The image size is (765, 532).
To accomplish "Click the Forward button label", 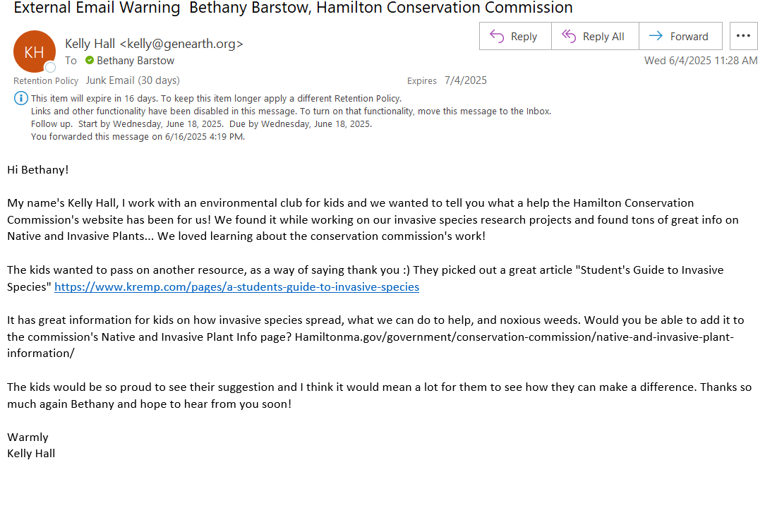I will coord(689,37).
